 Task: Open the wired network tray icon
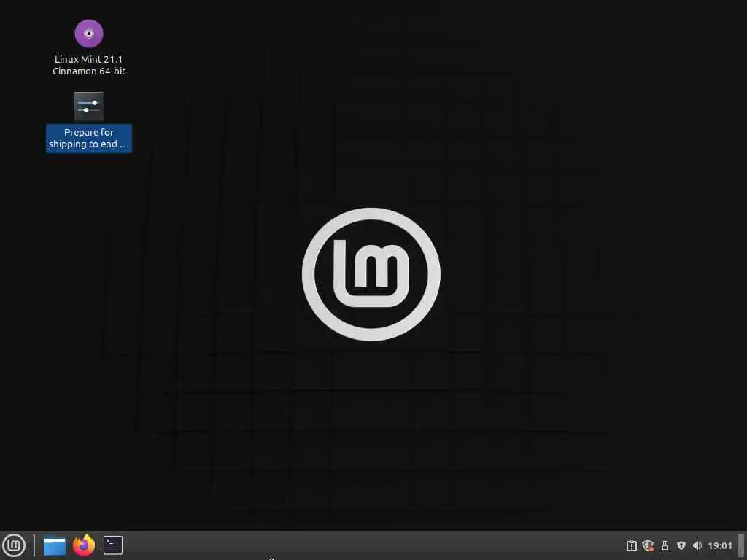(665, 545)
